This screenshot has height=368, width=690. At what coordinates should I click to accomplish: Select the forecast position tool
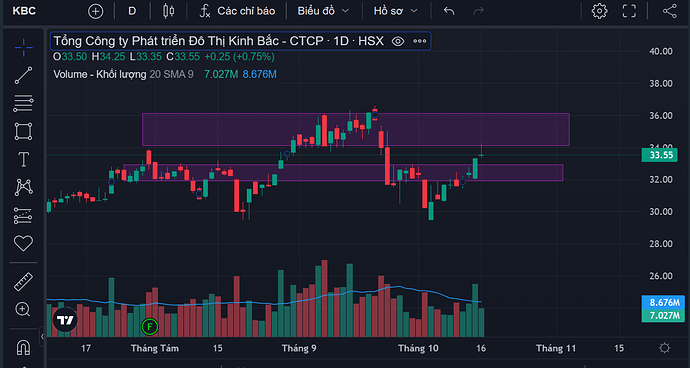point(23,215)
